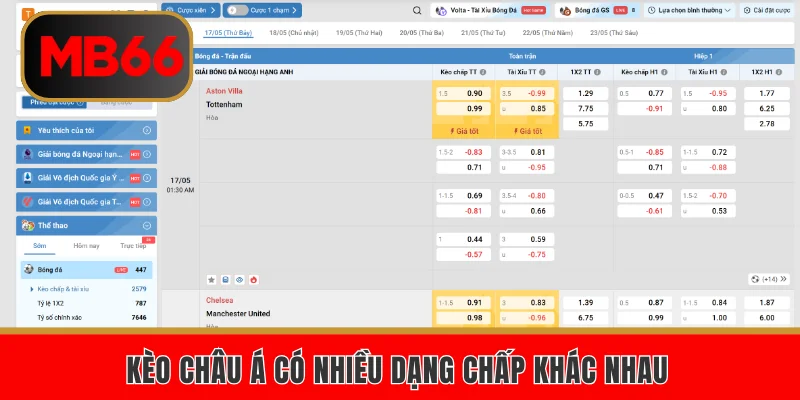Bet Chelsea handicap 1-1.5 at 0.91
800x400 pixels.
click(463, 303)
